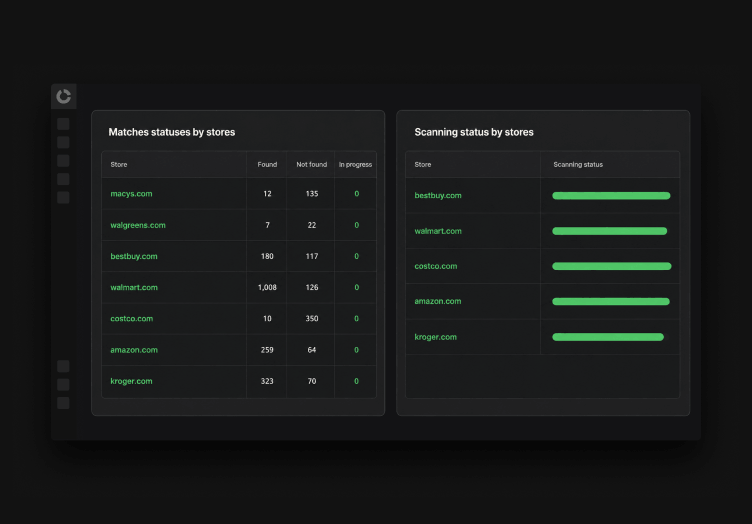Select amazon.com Not found value 64

tap(312, 350)
